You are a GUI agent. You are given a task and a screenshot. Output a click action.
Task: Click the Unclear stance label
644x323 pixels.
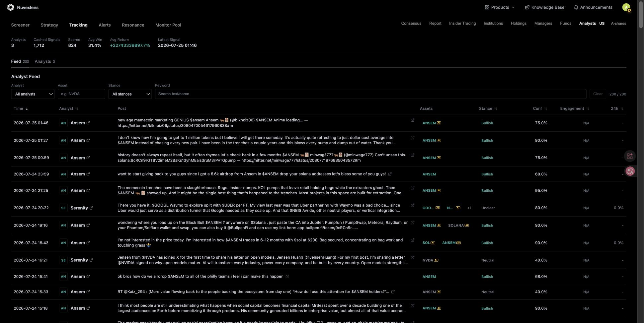tap(488, 208)
